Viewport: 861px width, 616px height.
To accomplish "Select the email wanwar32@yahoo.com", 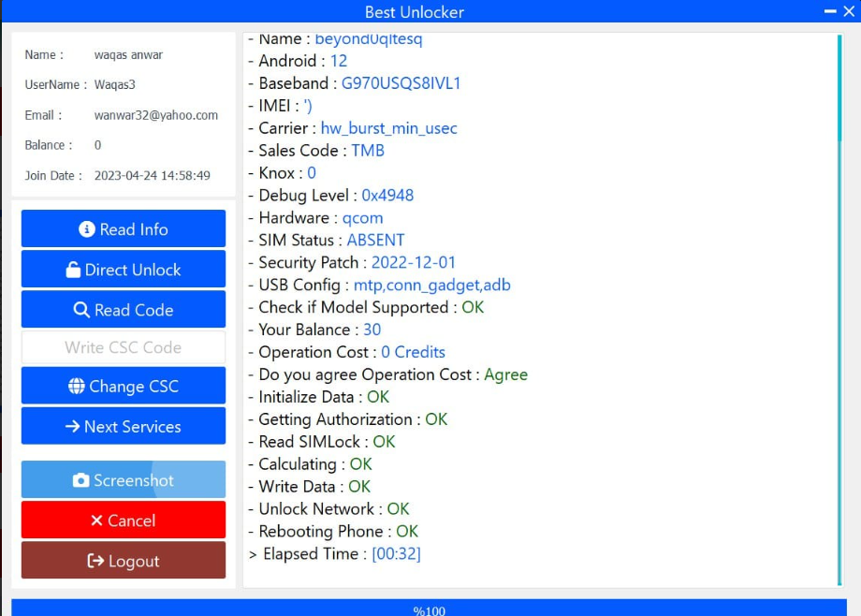I will tap(156, 115).
